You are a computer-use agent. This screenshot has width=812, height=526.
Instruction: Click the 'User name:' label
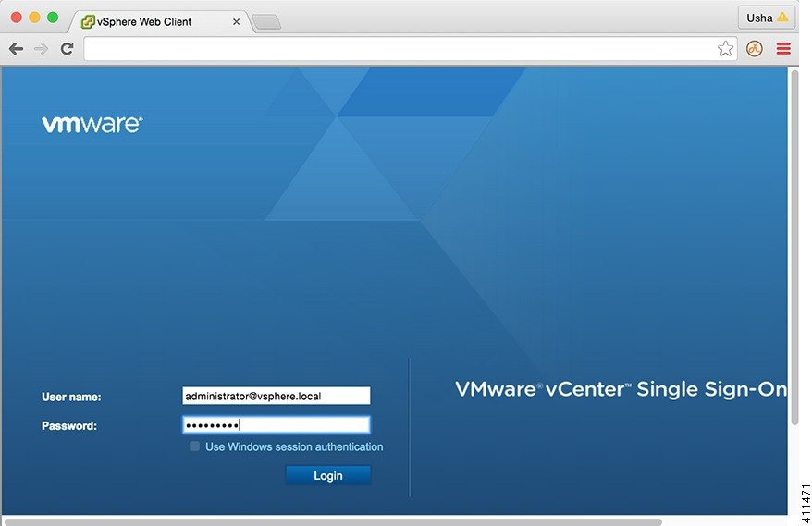click(x=71, y=397)
